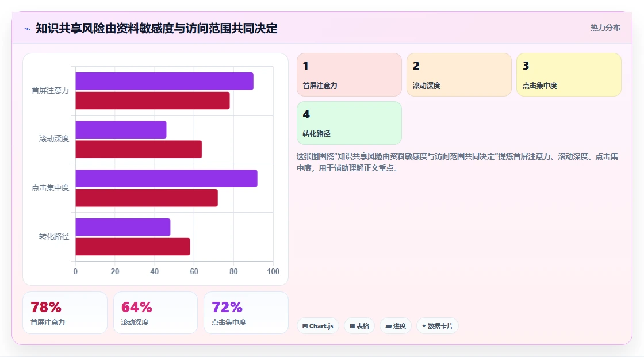Screen dimensions: 644x357
Task: Select the Chart.js tag
Action: tap(318, 326)
